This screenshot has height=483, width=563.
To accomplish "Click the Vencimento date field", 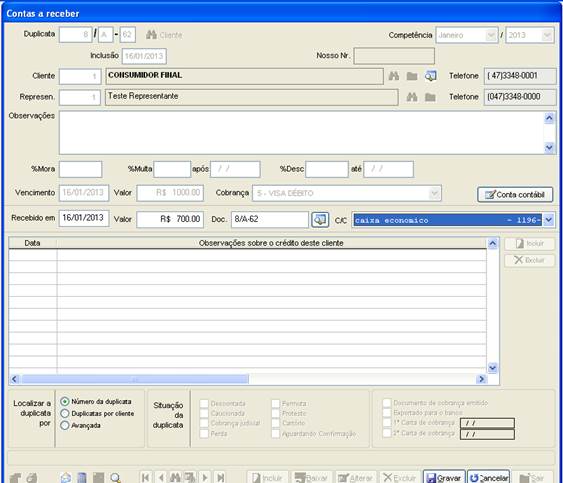I will [x=84, y=193].
